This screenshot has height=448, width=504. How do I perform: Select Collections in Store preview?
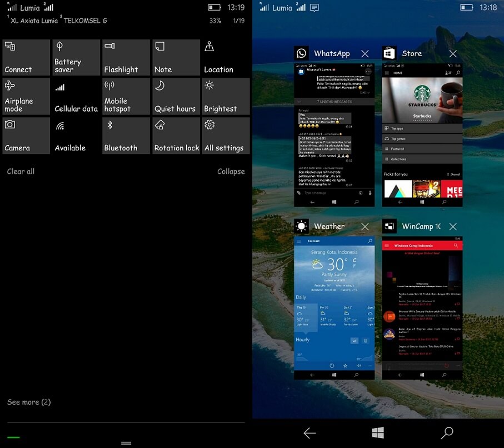(x=422, y=159)
